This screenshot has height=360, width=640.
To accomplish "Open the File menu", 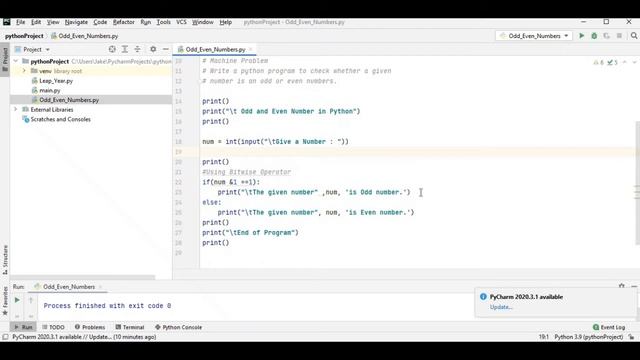I will pos(20,22).
